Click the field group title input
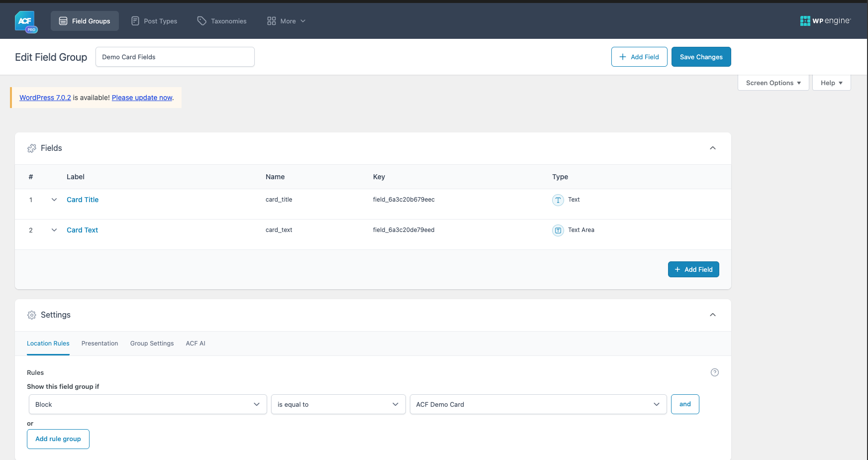The image size is (868, 460). [175, 57]
